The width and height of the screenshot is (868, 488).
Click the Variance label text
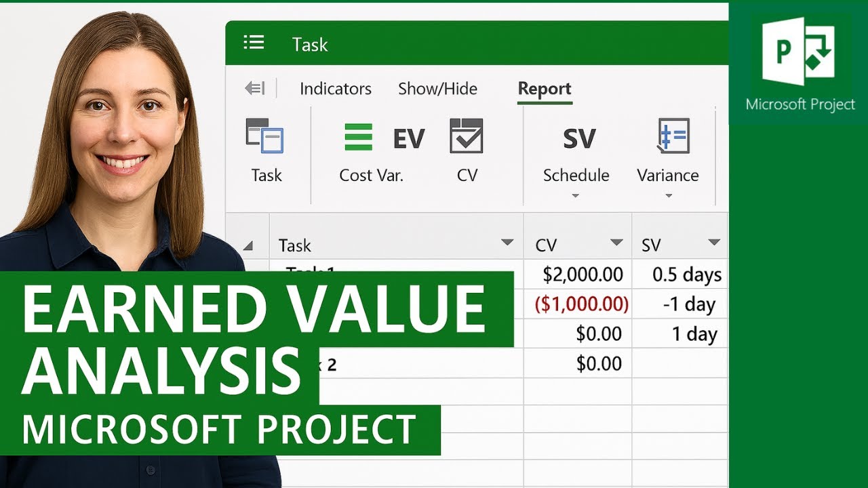click(x=668, y=176)
